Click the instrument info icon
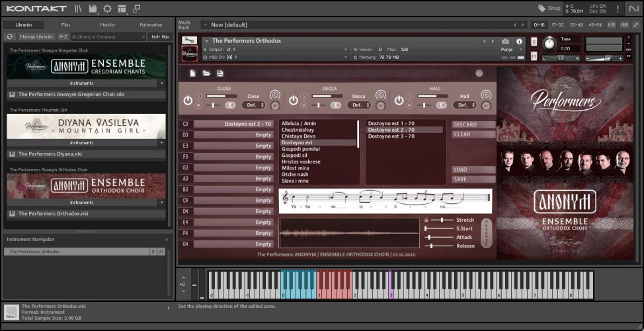 pos(519,41)
